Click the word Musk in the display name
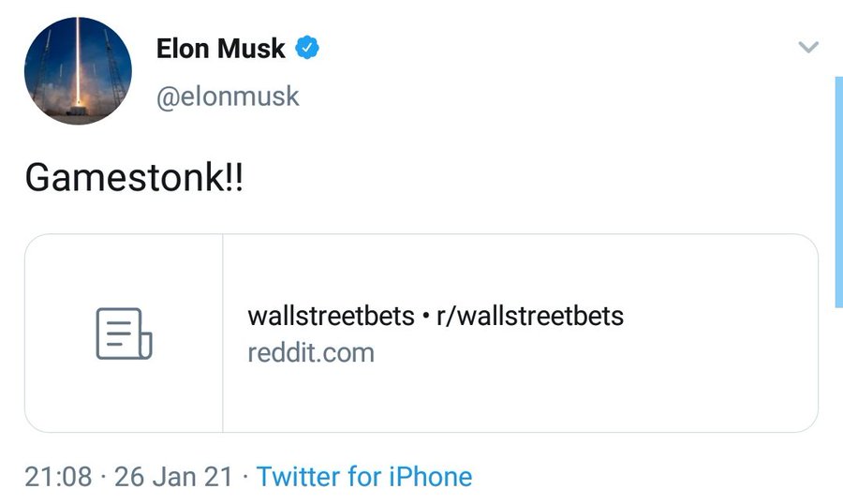 251,49
